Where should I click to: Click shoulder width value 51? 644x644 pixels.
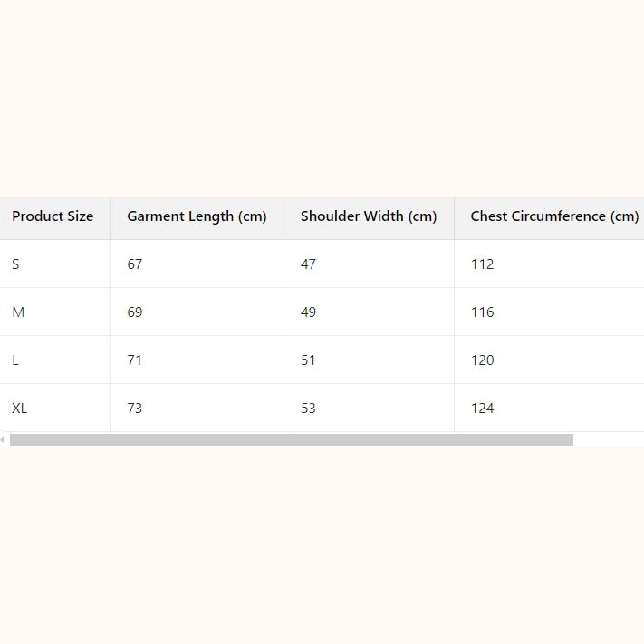point(309,360)
